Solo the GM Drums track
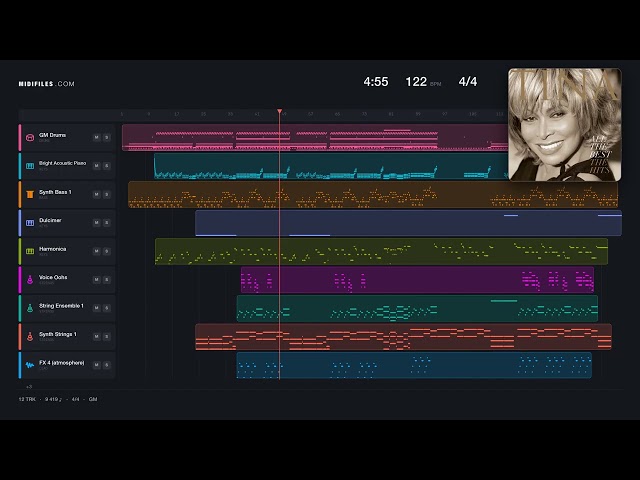 click(107, 138)
